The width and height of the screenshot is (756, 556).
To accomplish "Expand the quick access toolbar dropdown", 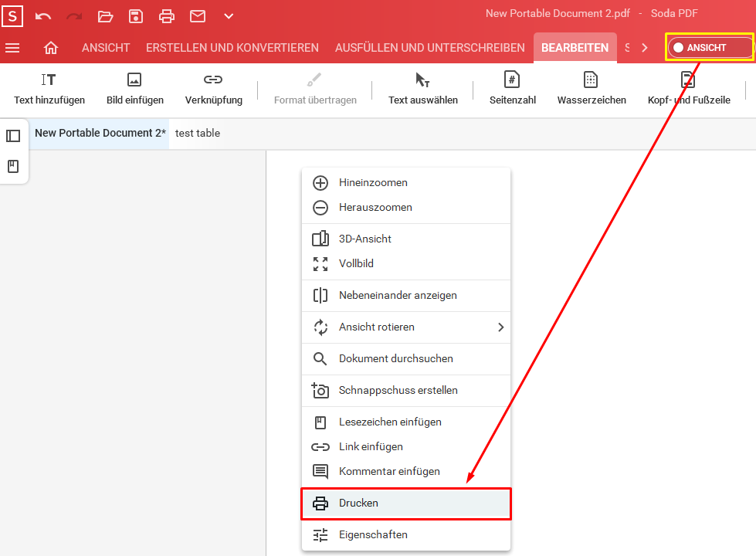I will point(229,16).
